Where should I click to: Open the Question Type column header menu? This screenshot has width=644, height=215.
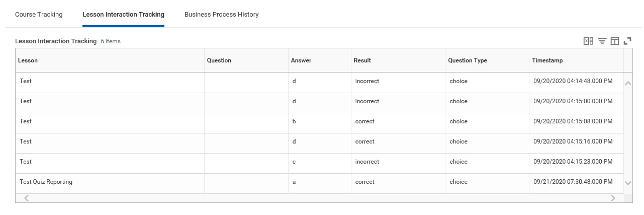[x=467, y=60]
